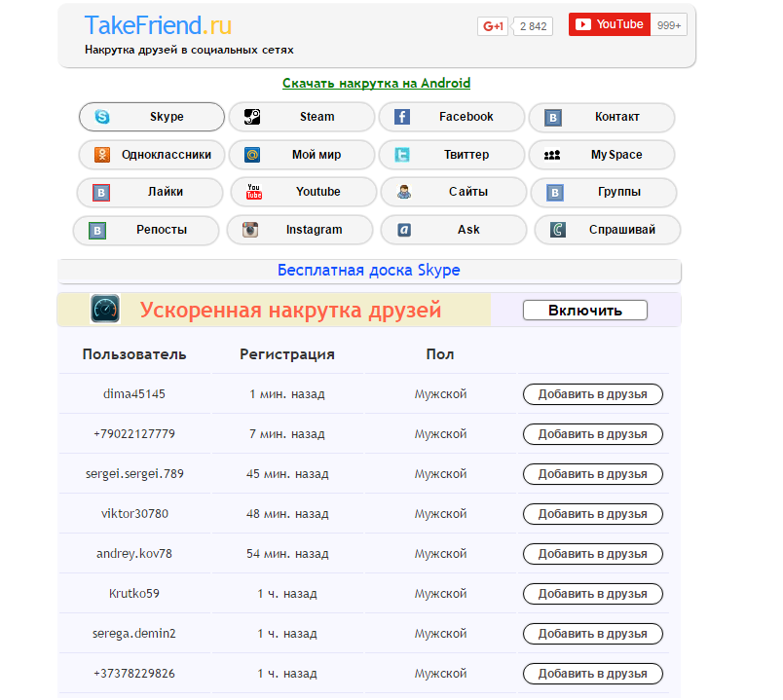Click the Instagram camera icon
This screenshot has width=783, height=700.
(250, 230)
